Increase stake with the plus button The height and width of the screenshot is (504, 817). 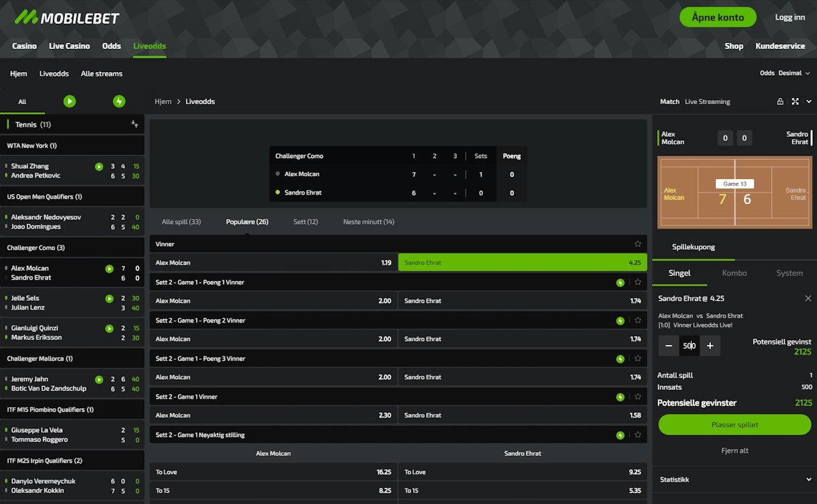(x=710, y=346)
